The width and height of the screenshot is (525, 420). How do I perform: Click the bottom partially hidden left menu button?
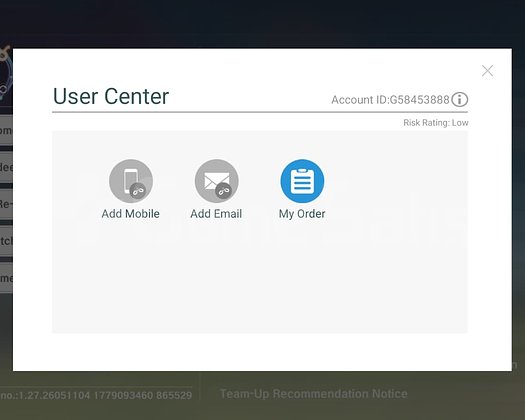click(x=6, y=278)
